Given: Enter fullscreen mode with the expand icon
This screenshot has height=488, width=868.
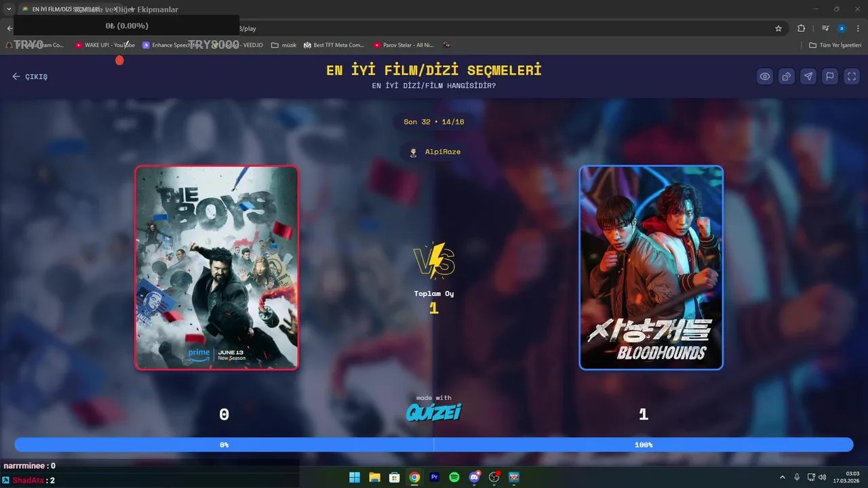Looking at the screenshot, I should pos(852,77).
